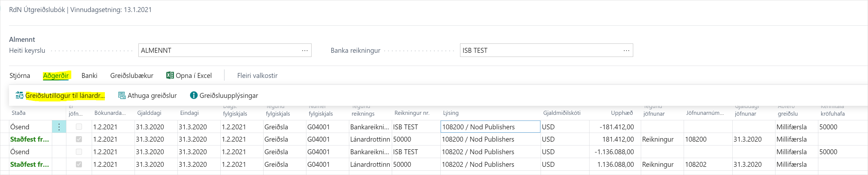This screenshot has height=175, width=868.
Task: Click the Greiðslutillögur til lánardrottna icon
Action: 20,96
